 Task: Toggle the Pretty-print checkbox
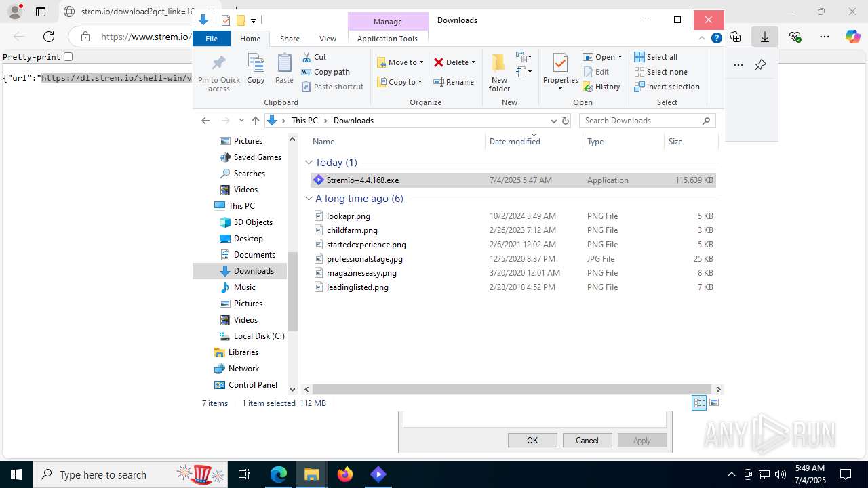68,57
